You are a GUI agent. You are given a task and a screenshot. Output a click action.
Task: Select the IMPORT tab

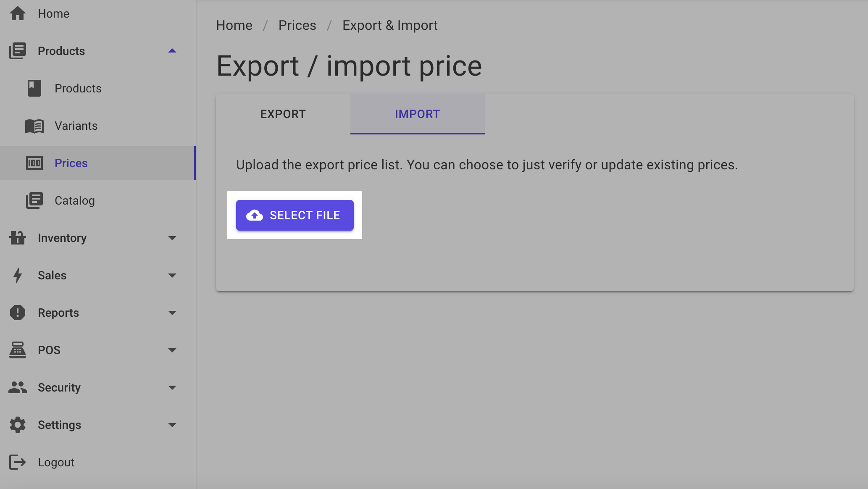(418, 114)
